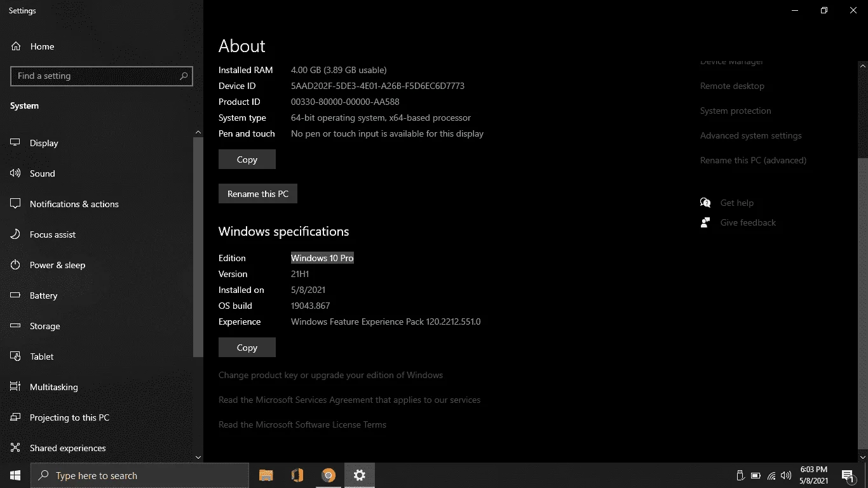Click the Home icon in Settings sidebar
Viewport: 868px width, 488px height.
tap(16, 46)
